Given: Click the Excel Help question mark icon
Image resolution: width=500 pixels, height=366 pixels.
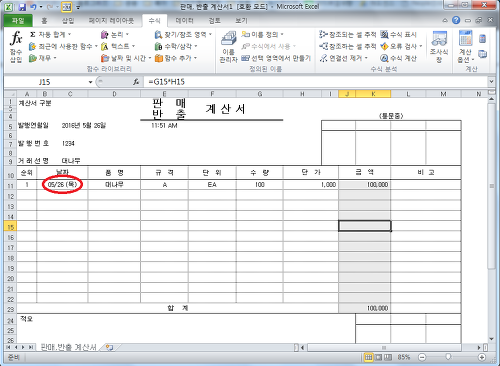Looking at the screenshot, I should pos(456,20).
